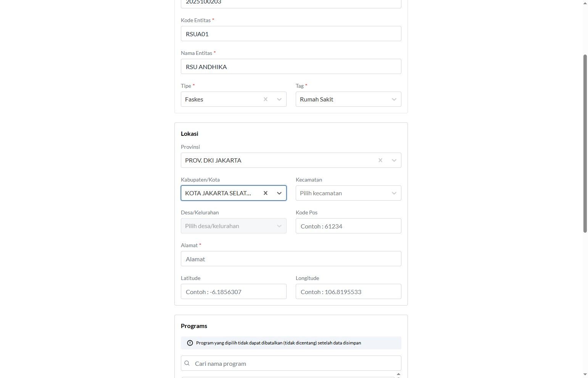Focus the Latitude input field
Viewport: 588px width, 378px height.
pos(234,291)
